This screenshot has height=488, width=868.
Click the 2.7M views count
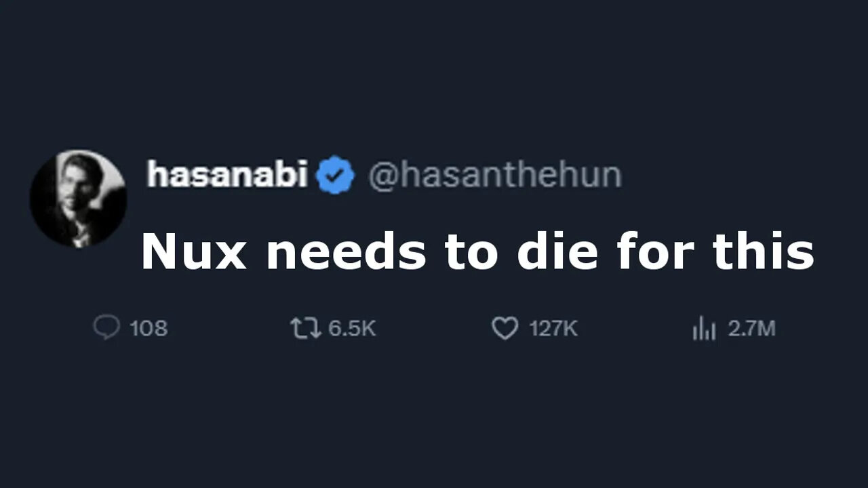751,329
